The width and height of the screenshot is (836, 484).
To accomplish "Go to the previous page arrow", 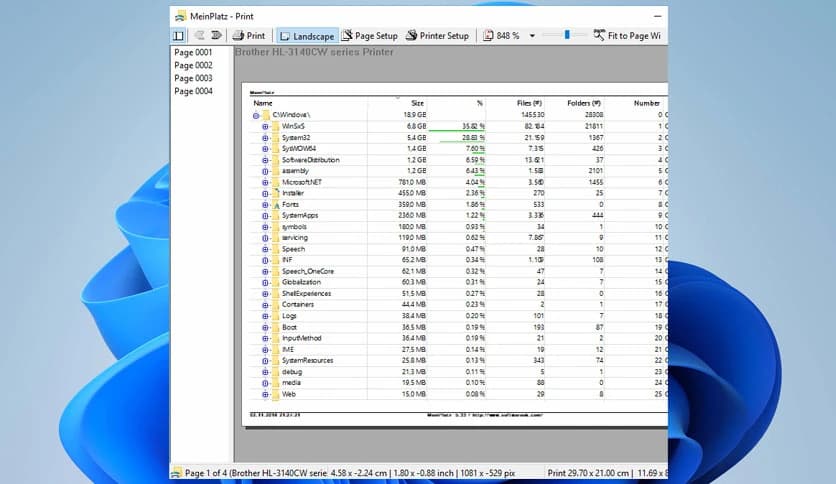I will [x=199, y=36].
